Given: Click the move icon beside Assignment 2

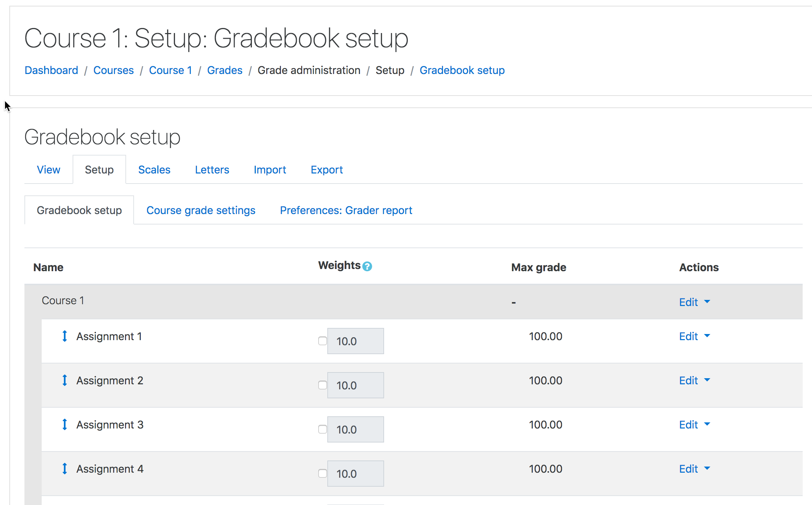Looking at the screenshot, I should (65, 380).
